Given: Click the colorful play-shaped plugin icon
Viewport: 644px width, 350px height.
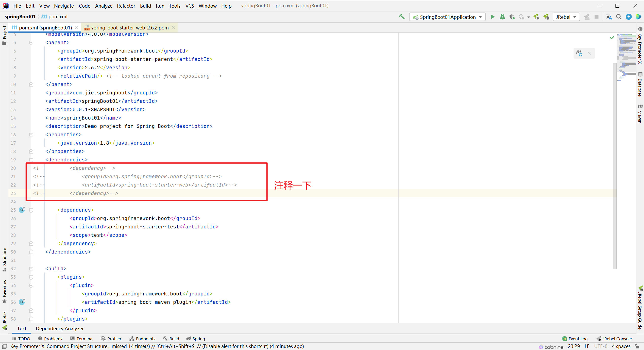Looking at the screenshot, I should [x=639, y=17].
